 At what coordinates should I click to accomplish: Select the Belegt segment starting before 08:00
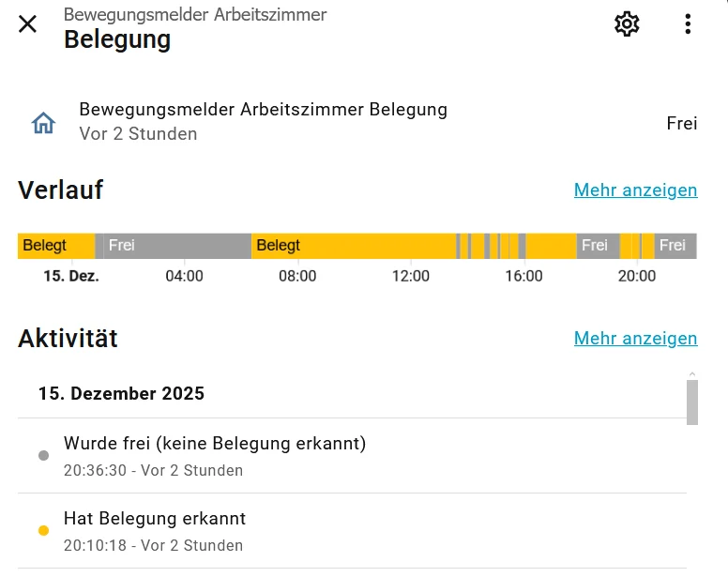tap(352, 246)
